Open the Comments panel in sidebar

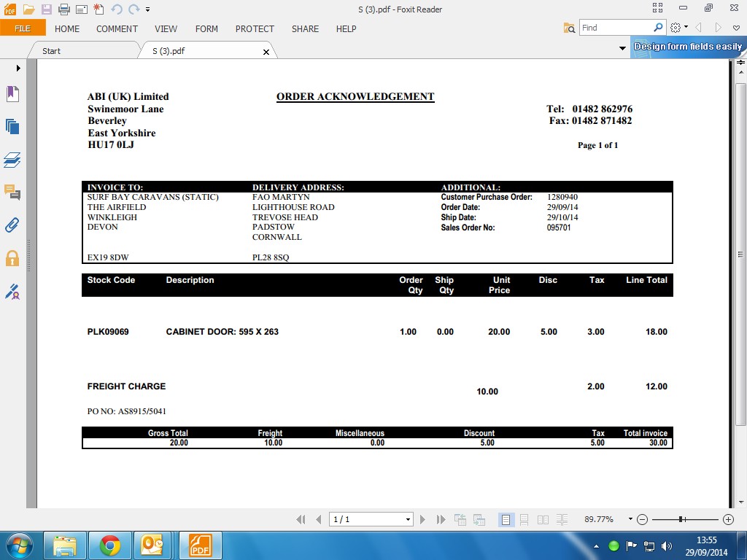pos(12,192)
